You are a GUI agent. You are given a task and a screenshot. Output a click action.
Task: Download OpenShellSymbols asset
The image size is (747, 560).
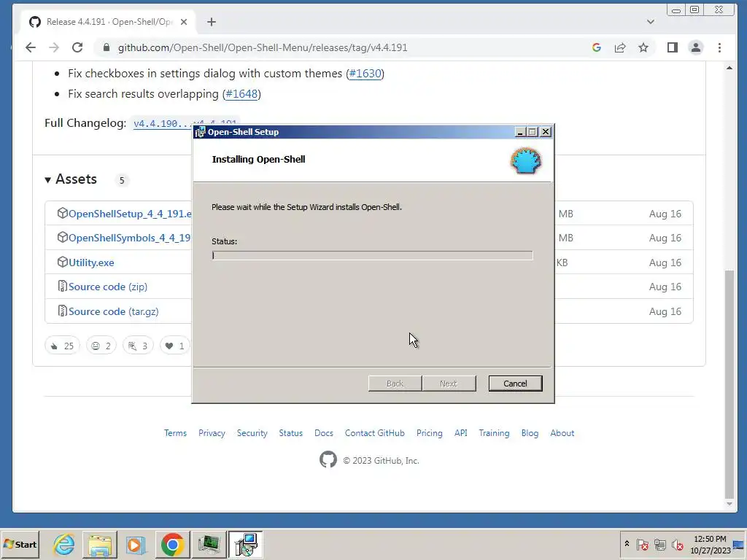tap(130, 238)
